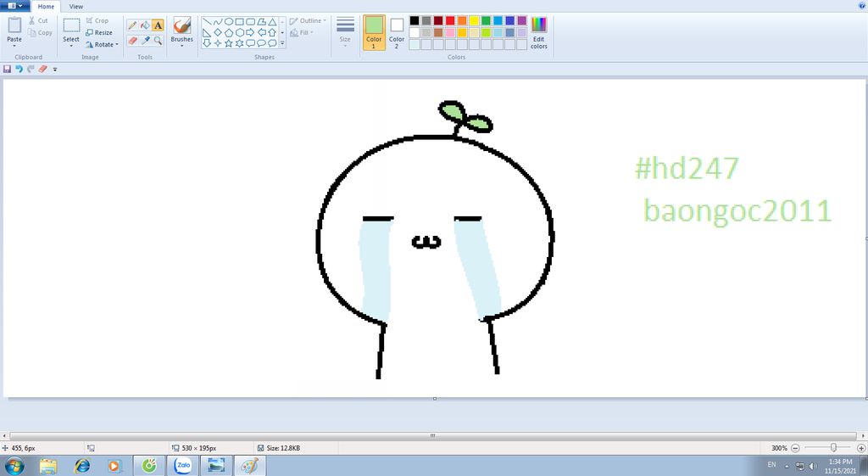Expand the Brushes dropdown arrow
Viewport: 868px width, 476px height.
coord(182,46)
